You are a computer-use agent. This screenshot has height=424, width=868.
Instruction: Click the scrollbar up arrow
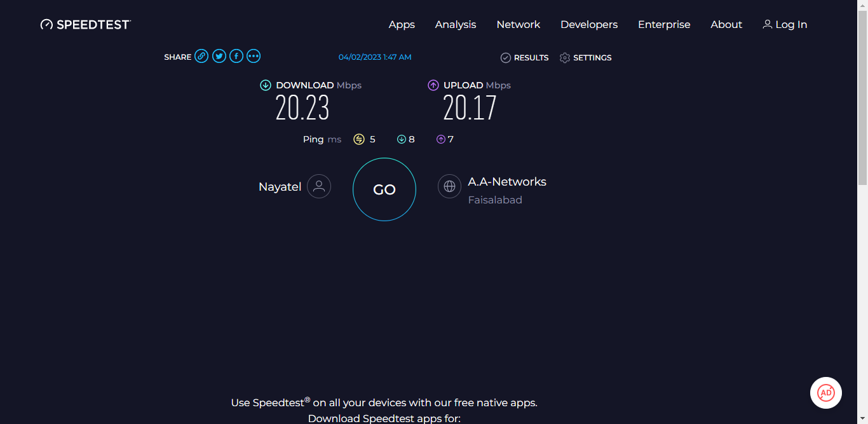(x=862, y=5)
